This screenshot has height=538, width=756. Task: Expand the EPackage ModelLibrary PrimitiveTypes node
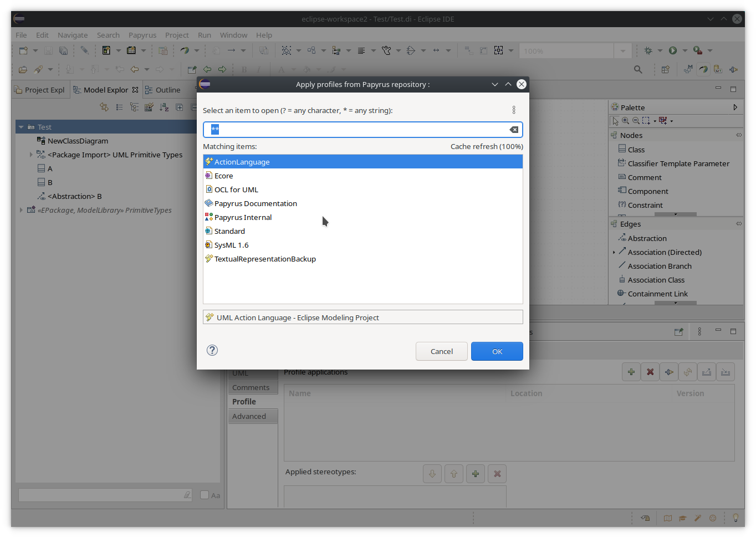(21, 210)
